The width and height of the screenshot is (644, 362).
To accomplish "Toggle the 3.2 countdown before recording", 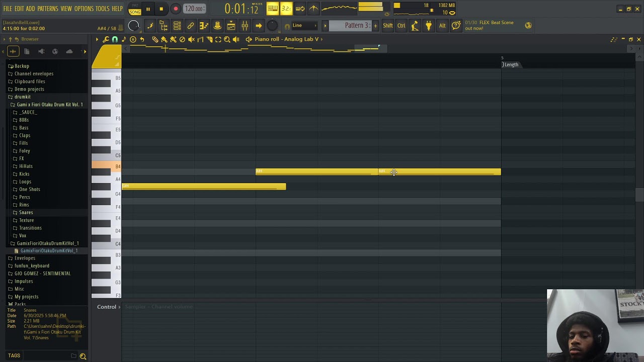I will tap(286, 8).
